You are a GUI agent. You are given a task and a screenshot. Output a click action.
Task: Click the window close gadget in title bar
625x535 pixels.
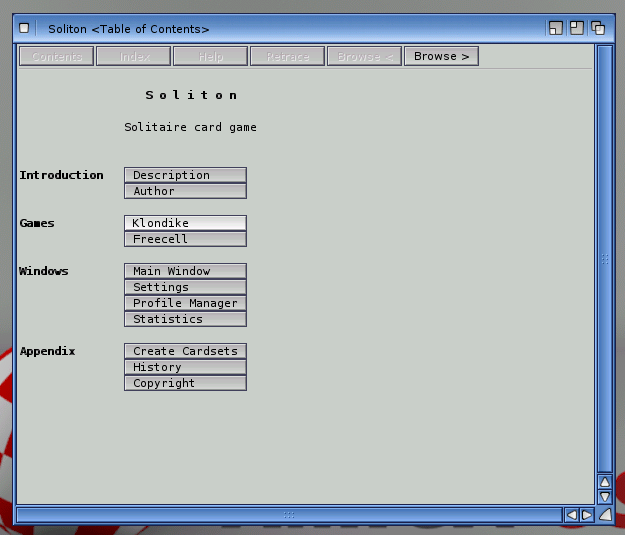(25, 28)
